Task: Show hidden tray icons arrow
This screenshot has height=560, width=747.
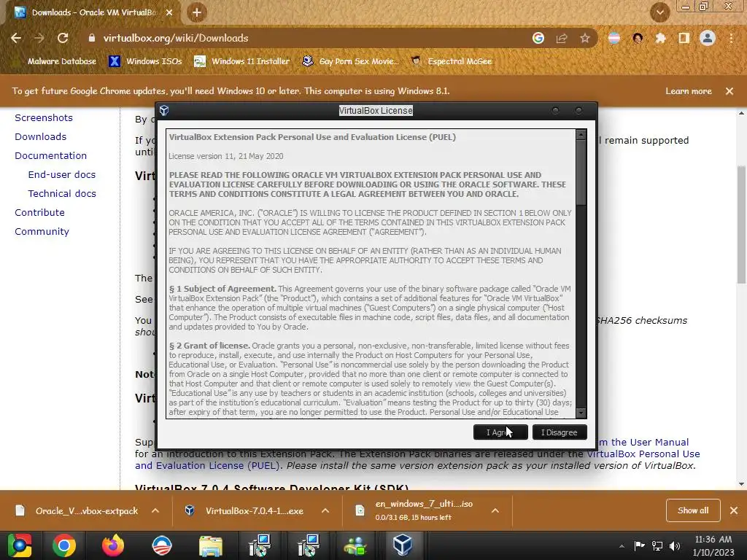Action: click(x=622, y=545)
